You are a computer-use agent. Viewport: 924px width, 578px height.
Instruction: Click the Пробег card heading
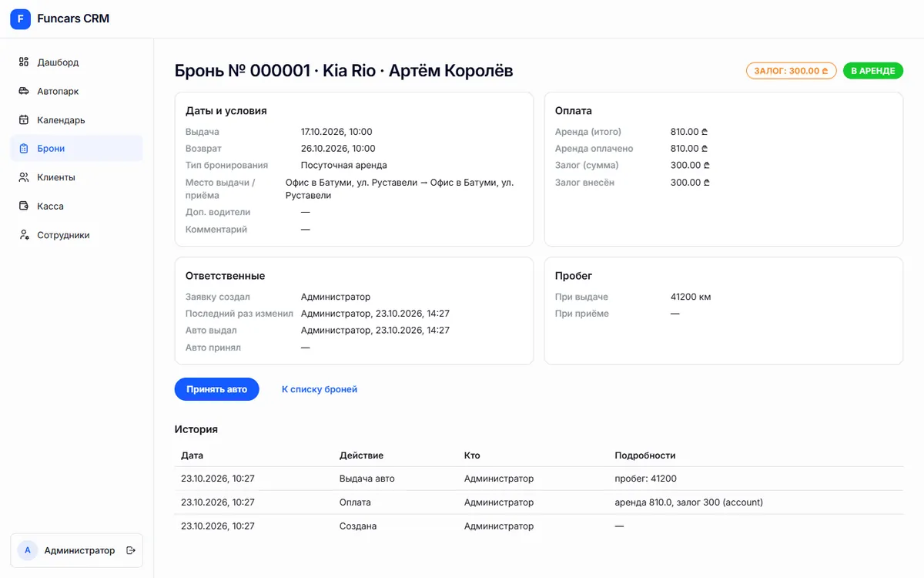pos(574,276)
